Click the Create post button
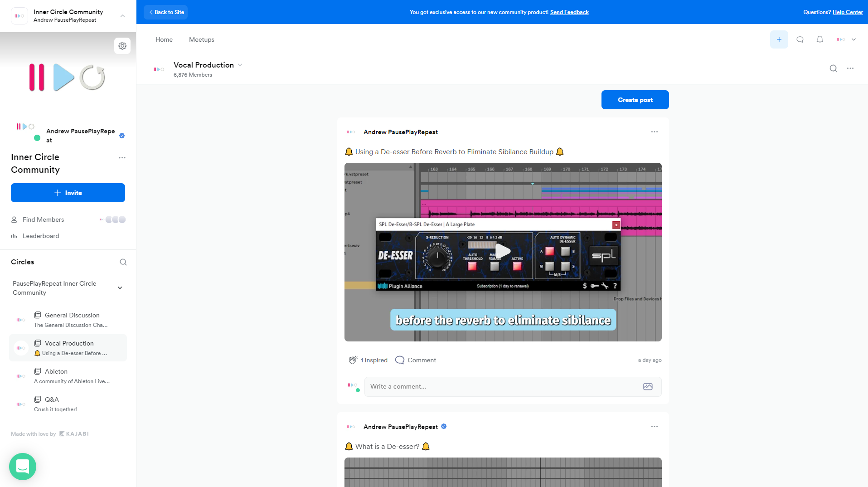 (x=635, y=100)
